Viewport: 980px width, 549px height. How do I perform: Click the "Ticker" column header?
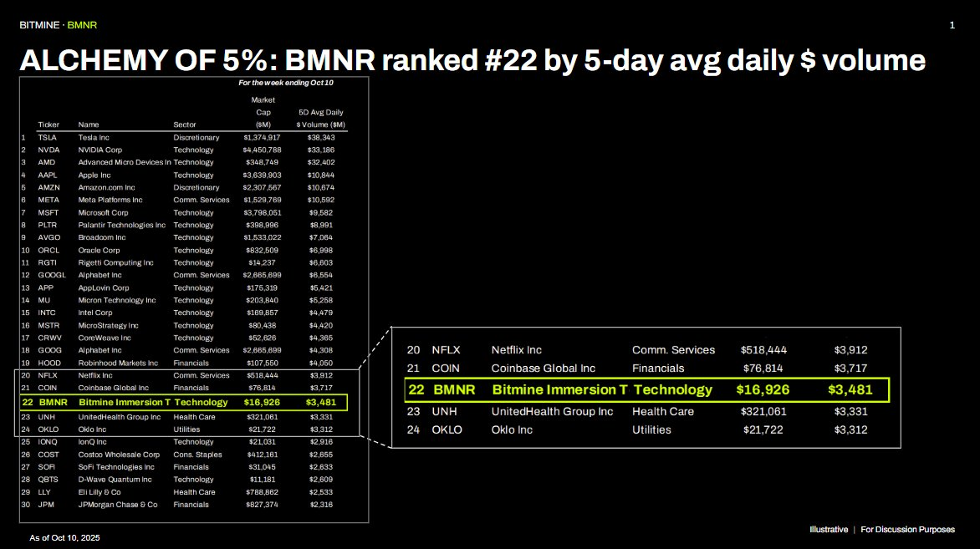[48, 125]
